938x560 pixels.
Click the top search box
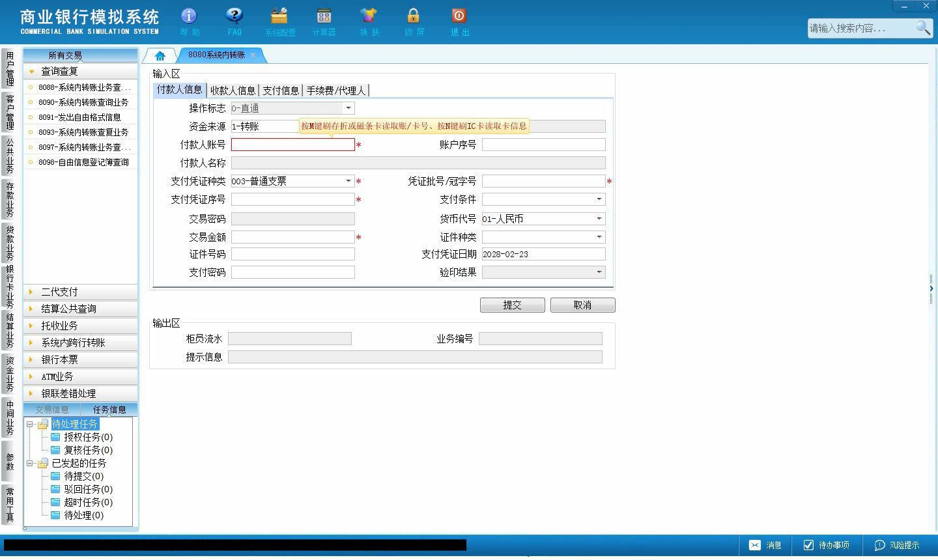[x=861, y=28]
